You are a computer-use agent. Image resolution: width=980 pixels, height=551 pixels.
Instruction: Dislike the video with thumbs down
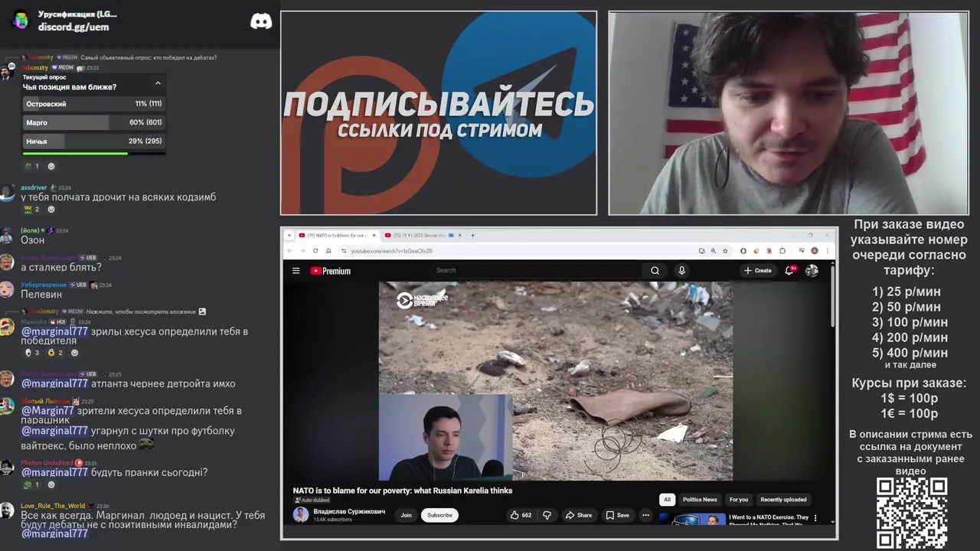coord(547,515)
